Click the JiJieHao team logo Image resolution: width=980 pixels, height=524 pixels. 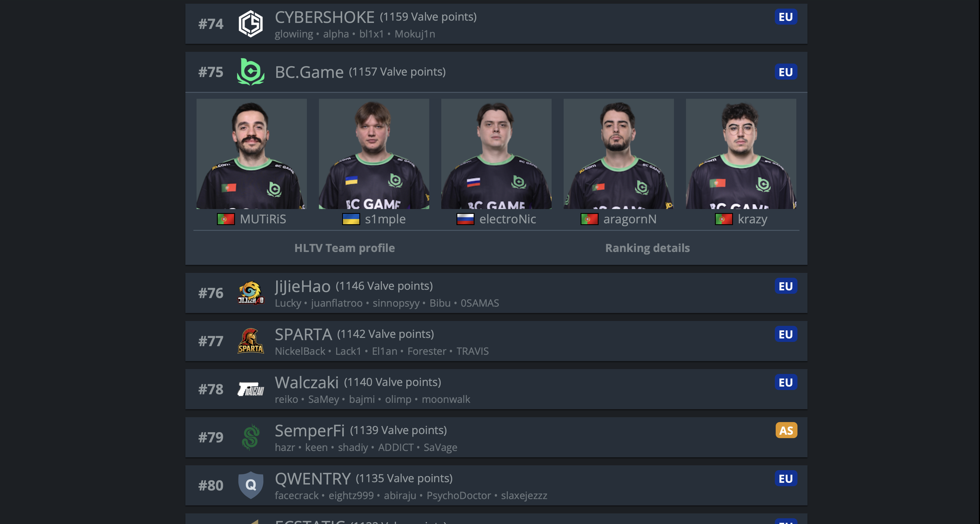point(250,293)
